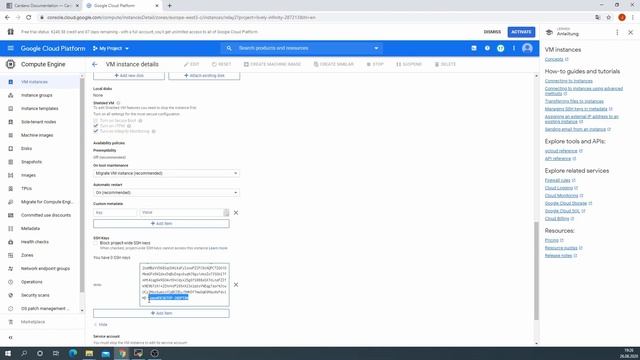Click the SSH key text area
640x360 pixels.
pyautogui.click(x=184, y=284)
